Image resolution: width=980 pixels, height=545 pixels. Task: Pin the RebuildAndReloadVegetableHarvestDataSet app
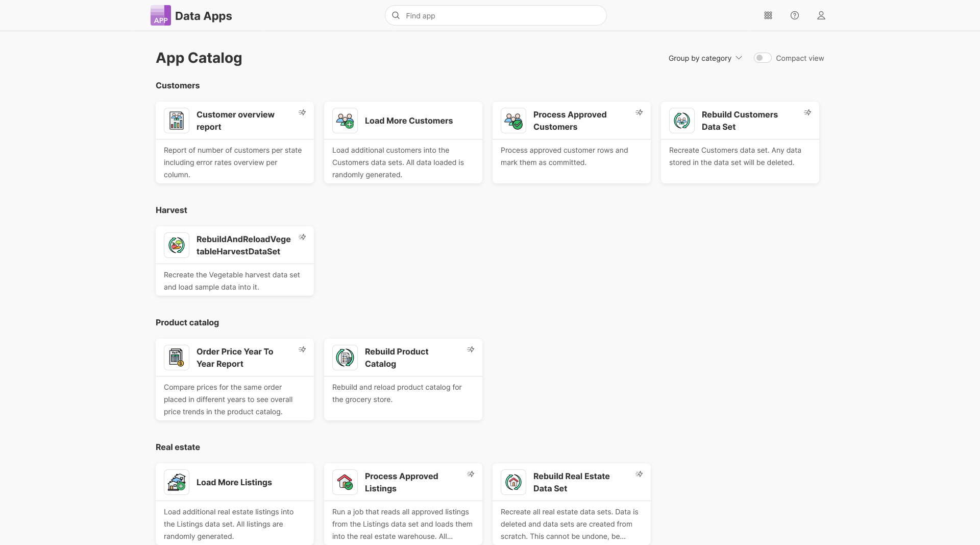coord(302,237)
